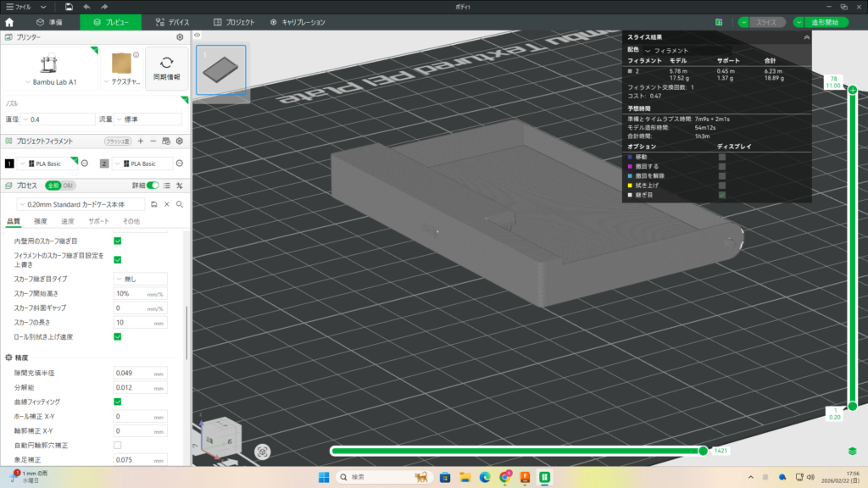Click the Windows Start button
The height and width of the screenshot is (488, 868).
(324, 477)
